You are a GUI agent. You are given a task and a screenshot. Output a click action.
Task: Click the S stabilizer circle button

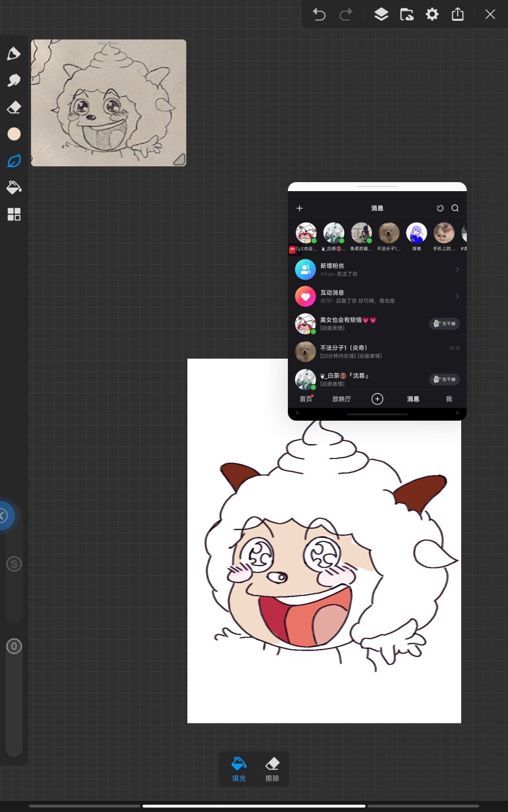14,564
